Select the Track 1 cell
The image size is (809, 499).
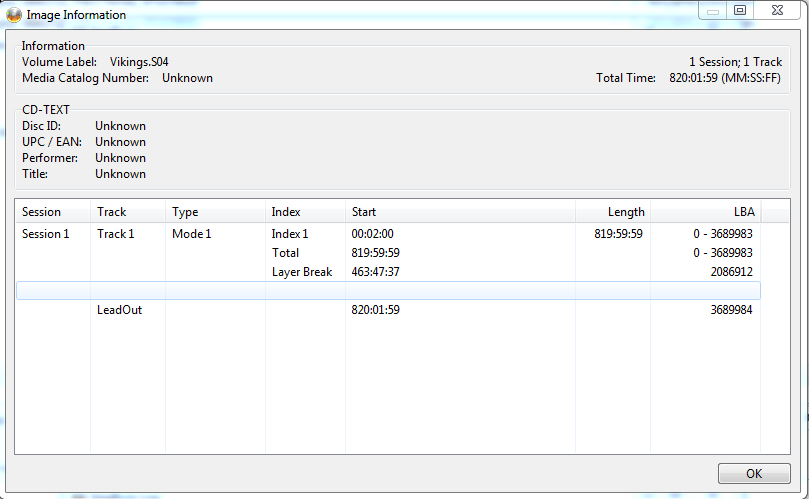pyautogui.click(x=116, y=234)
